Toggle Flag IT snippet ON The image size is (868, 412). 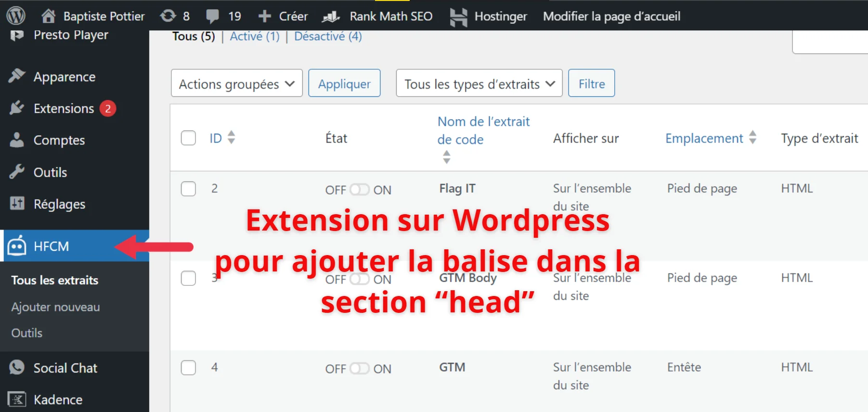coord(359,190)
